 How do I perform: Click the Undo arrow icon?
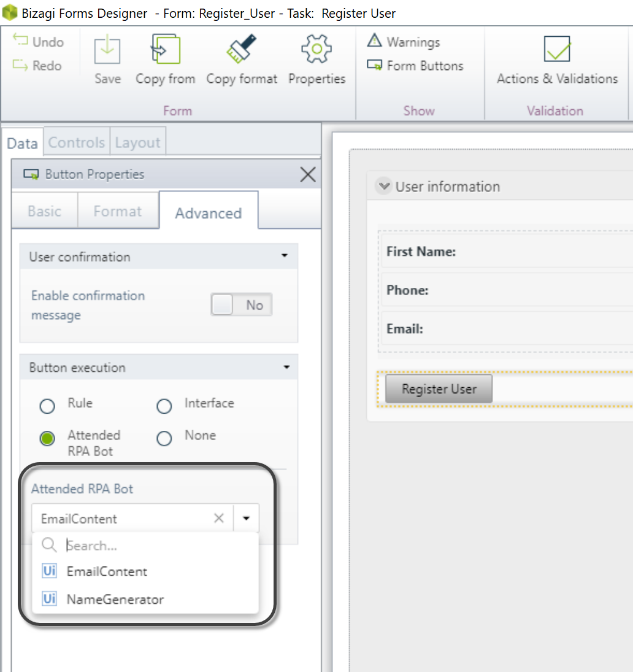(x=20, y=40)
